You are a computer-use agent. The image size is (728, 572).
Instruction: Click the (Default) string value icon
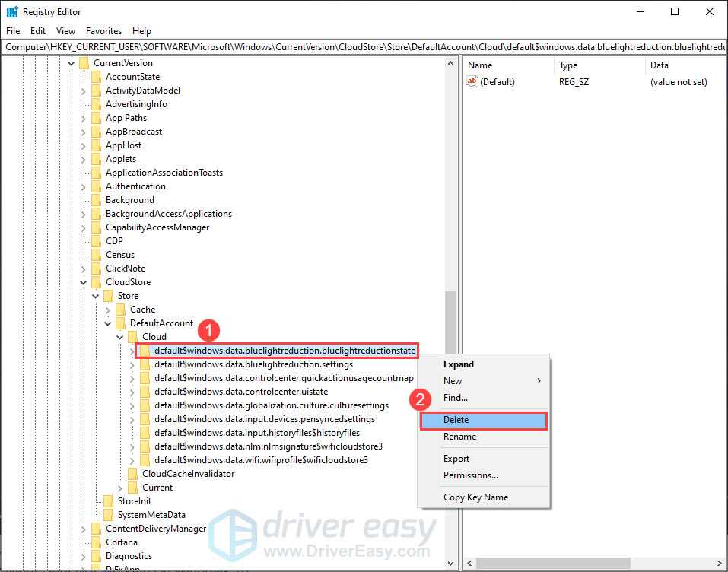pos(472,82)
